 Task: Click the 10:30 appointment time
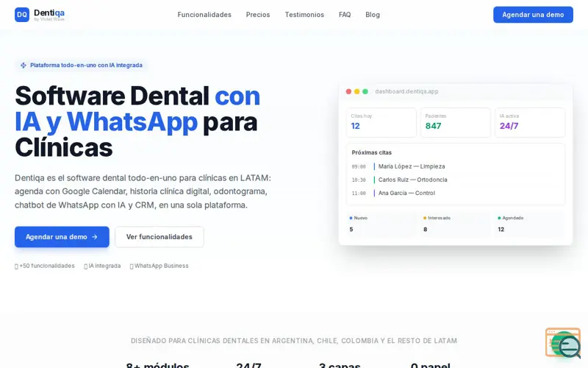click(359, 180)
